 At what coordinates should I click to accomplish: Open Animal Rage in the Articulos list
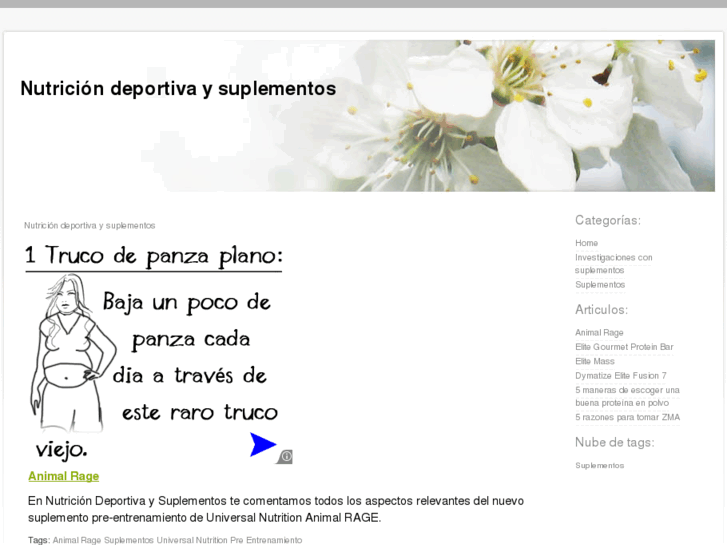pos(599,333)
